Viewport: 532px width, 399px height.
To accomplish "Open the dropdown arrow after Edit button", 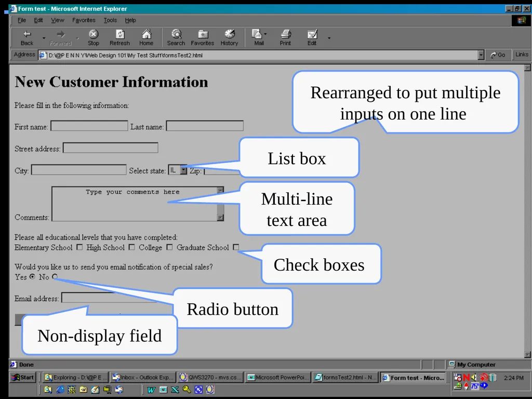I will 329,38.
